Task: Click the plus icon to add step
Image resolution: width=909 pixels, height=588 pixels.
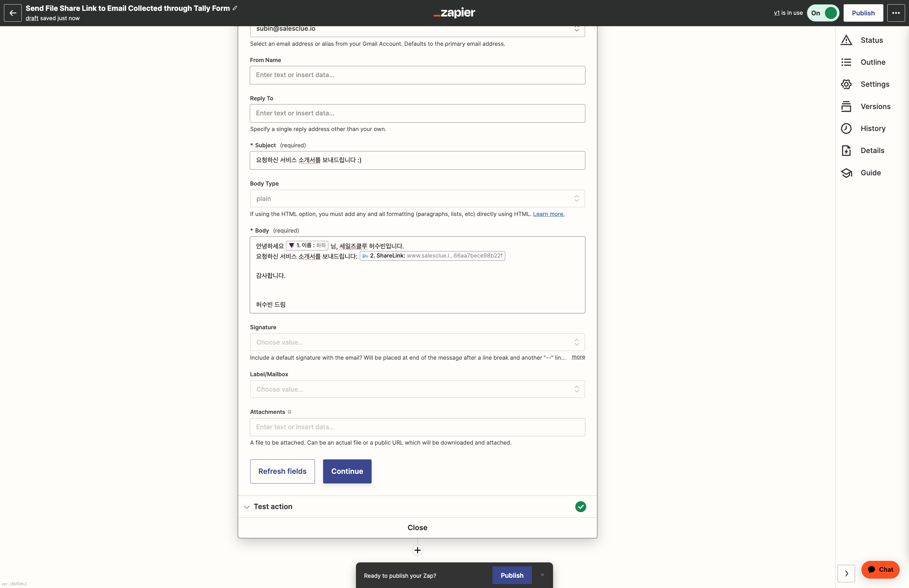Action: [x=417, y=550]
